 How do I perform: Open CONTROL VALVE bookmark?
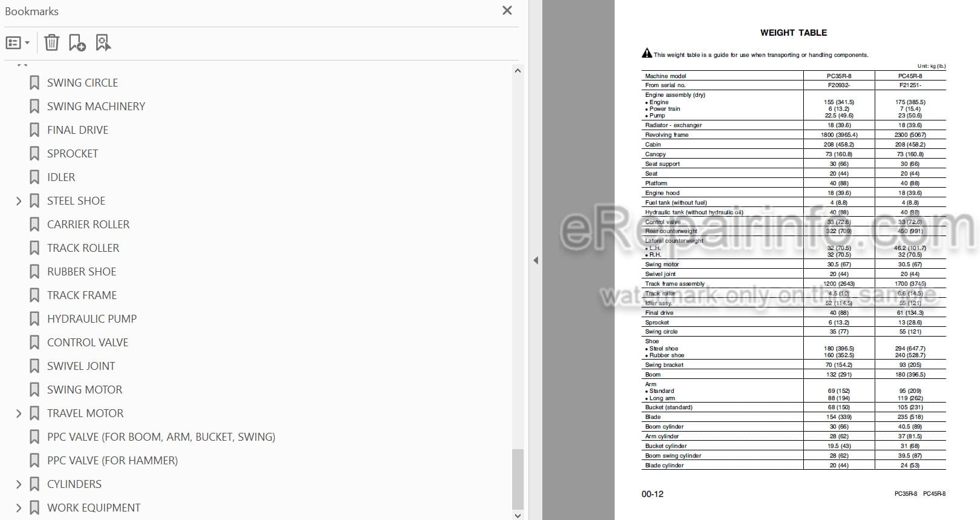click(x=88, y=343)
